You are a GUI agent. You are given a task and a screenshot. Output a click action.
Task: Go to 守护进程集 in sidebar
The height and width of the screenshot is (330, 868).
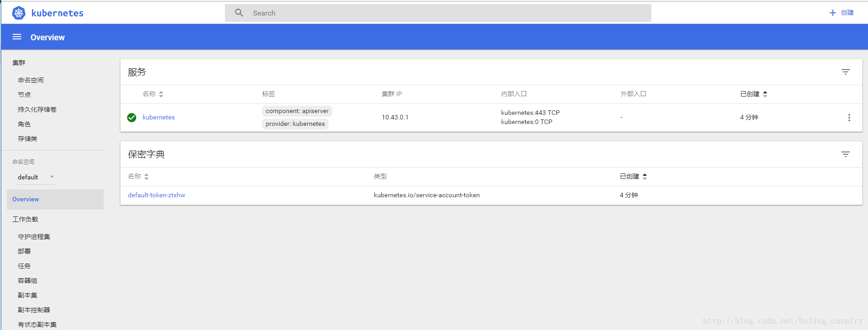[x=34, y=237]
